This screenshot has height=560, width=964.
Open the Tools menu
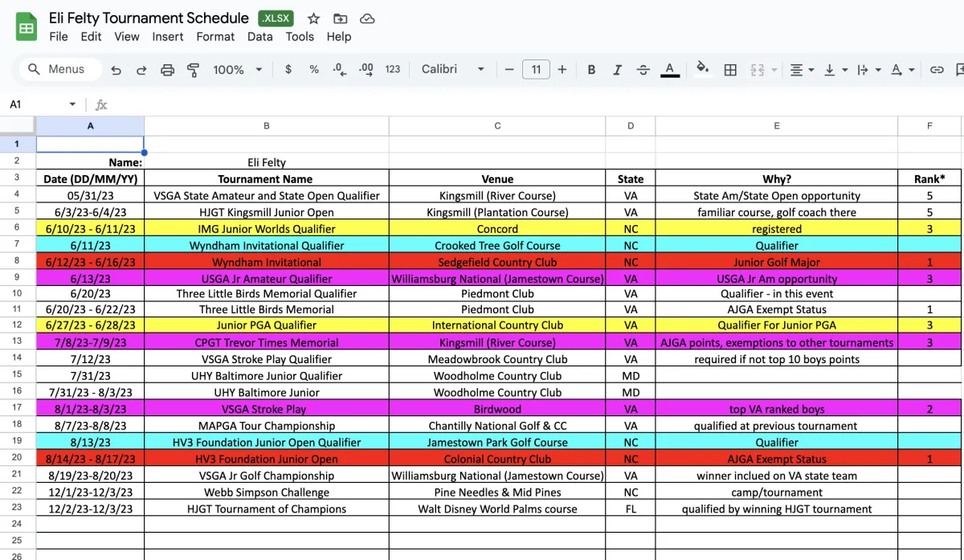pyautogui.click(x=300, y=36)
